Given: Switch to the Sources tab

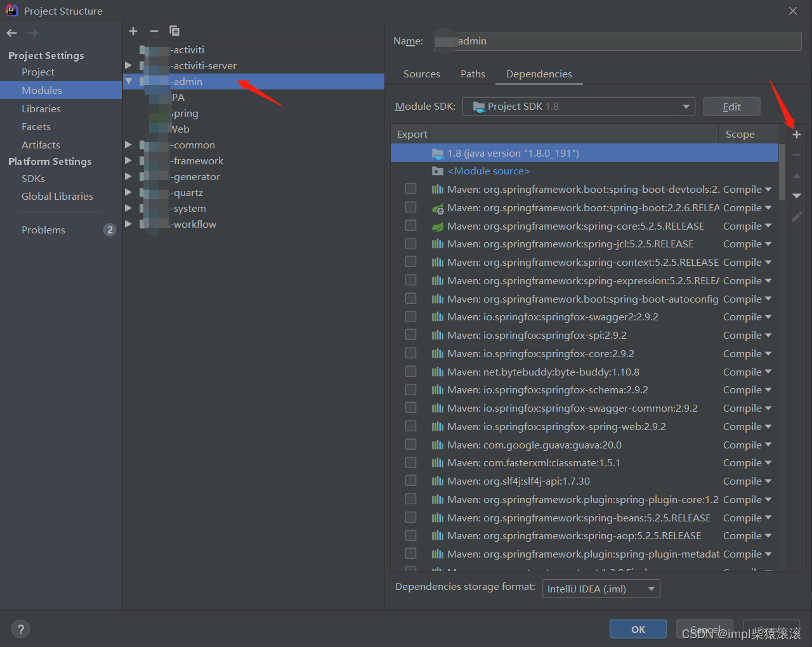Looking at the screenshot, I should pyautogui.click(x=422, y=74).
